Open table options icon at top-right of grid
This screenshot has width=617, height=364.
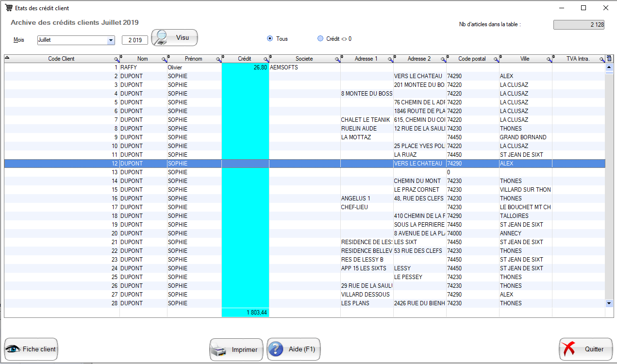(x=609, y=59)
